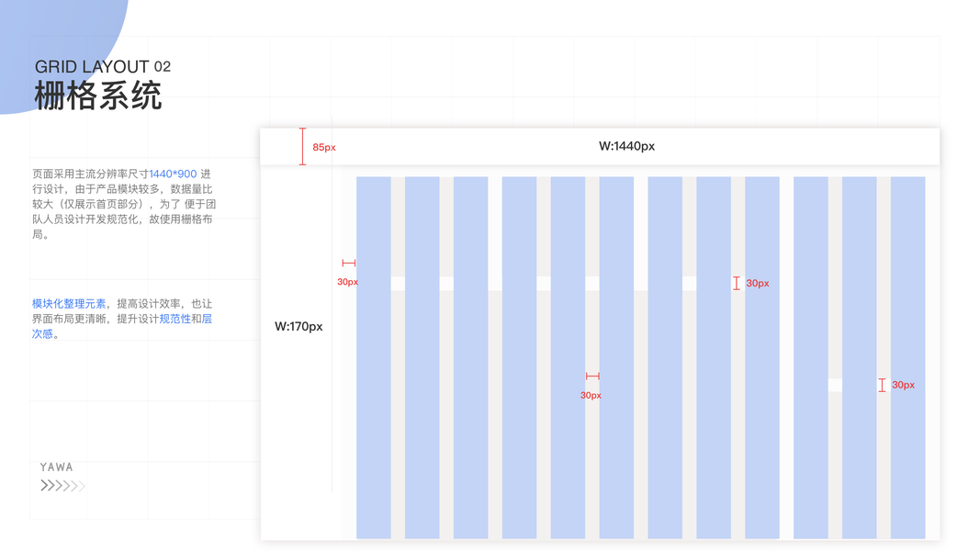Click the chevron arrows below YAWA

point(62,486)
